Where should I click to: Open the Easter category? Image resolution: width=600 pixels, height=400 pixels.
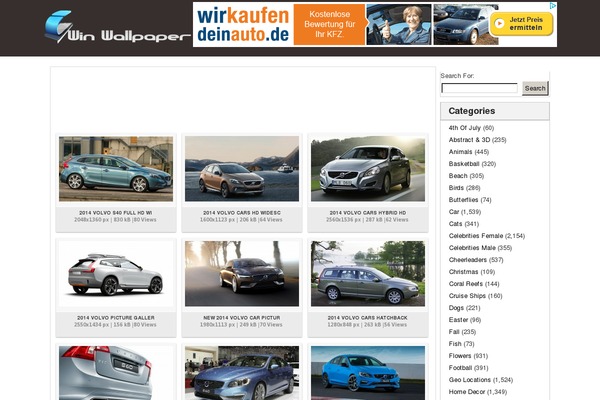pyautogui.click(x=458, y=320)
